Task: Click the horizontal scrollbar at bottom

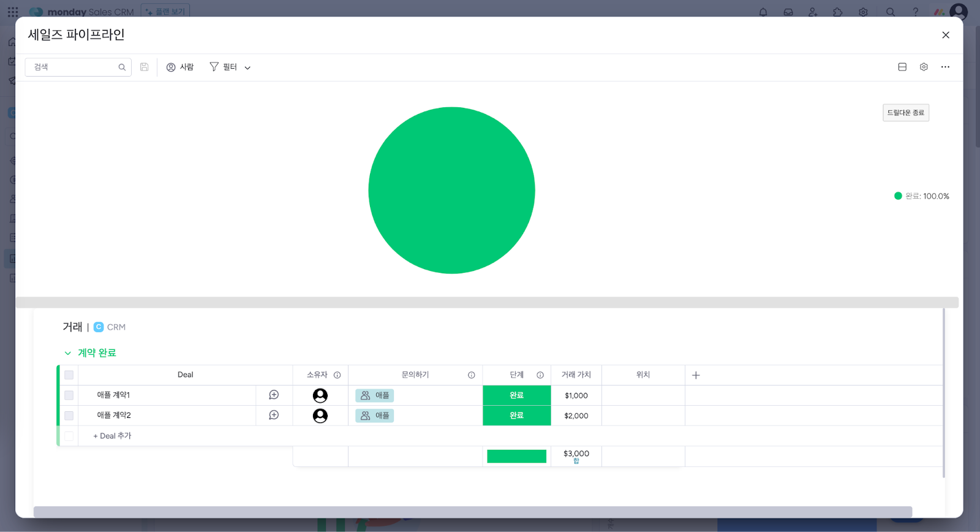Action: coord(472,512)
